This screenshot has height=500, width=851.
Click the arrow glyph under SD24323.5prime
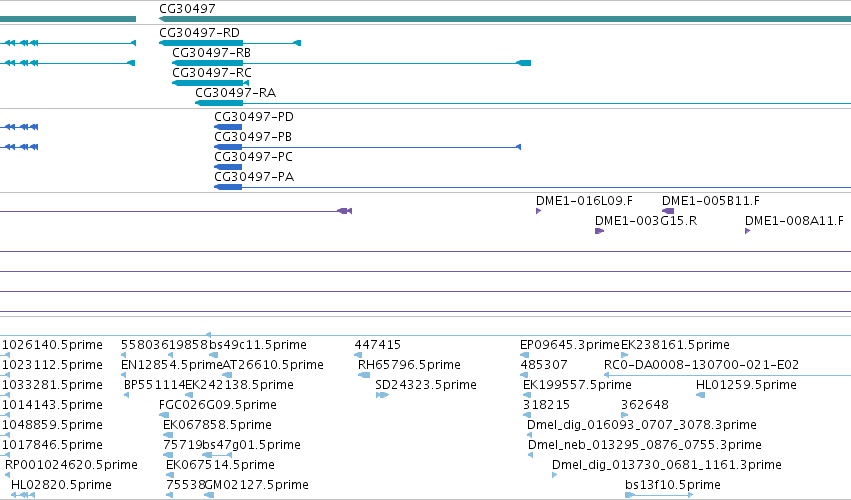(382, 395)
